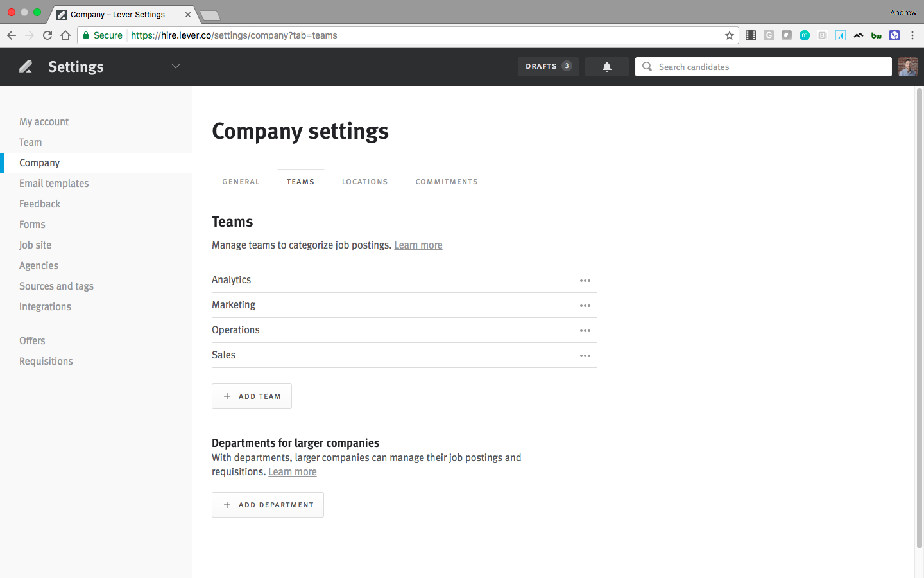Click the user profile avatar
The height and width of the screenshot is (578, 924).
click(907, 67)
